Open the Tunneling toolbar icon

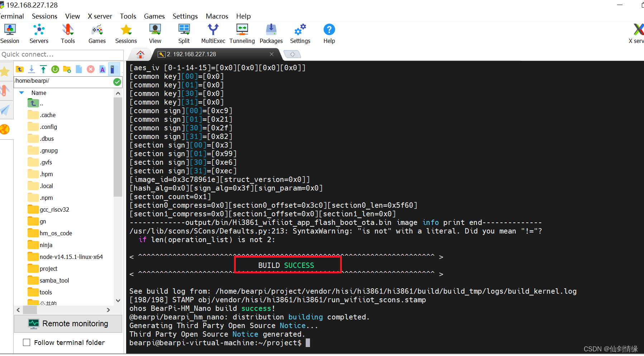point(242,34)
